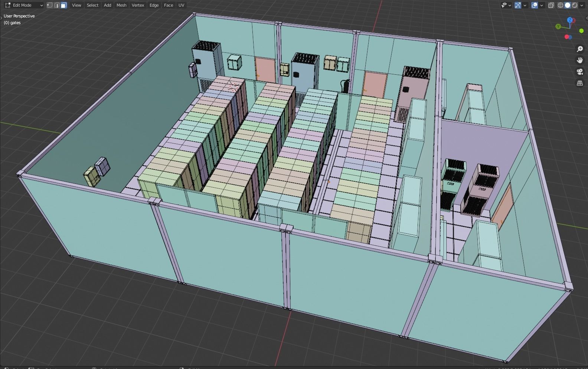Expand the object types visibility dropdown arrow

coord(510,5)
